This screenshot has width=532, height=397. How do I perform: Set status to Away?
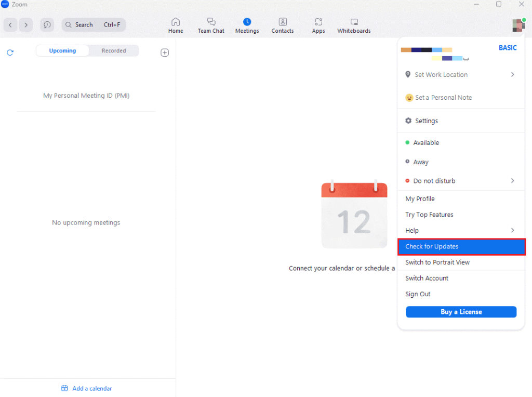click(421, 162)
